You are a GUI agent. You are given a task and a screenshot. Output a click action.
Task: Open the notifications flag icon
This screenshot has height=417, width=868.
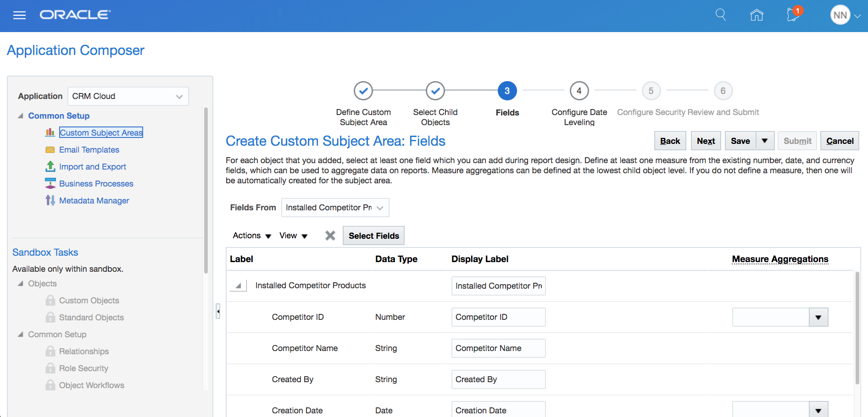tap(793, 15)
